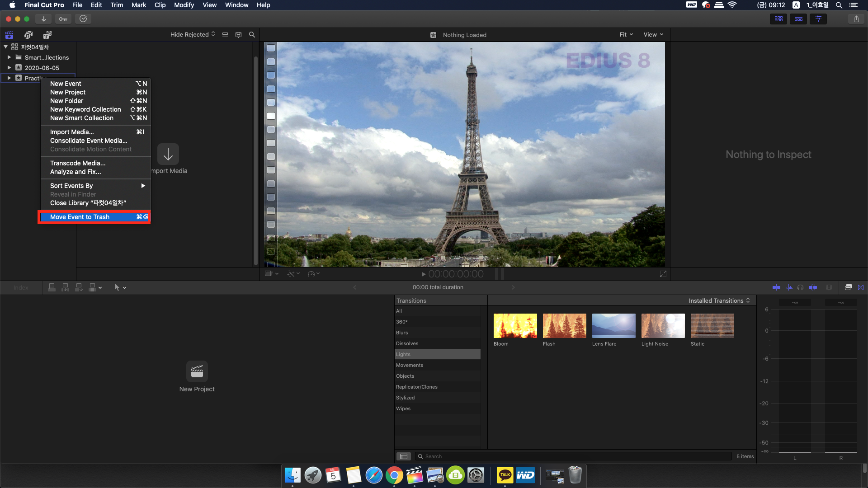Open Finder from the Dock
Viewport: 868px width, 488px height.
tap(292, 475)
